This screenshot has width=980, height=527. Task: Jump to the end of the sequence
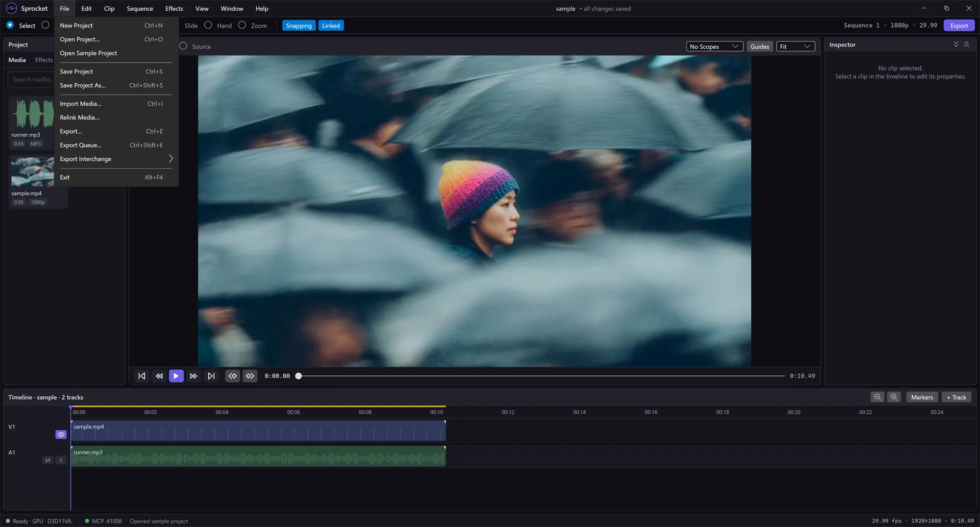(x=211, y=376)
